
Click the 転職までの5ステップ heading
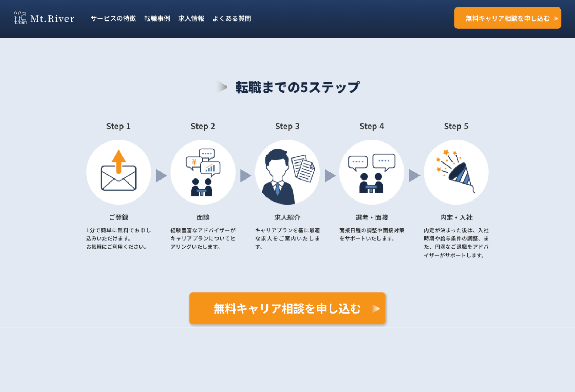pyautogui.click(x=298, y=87)
